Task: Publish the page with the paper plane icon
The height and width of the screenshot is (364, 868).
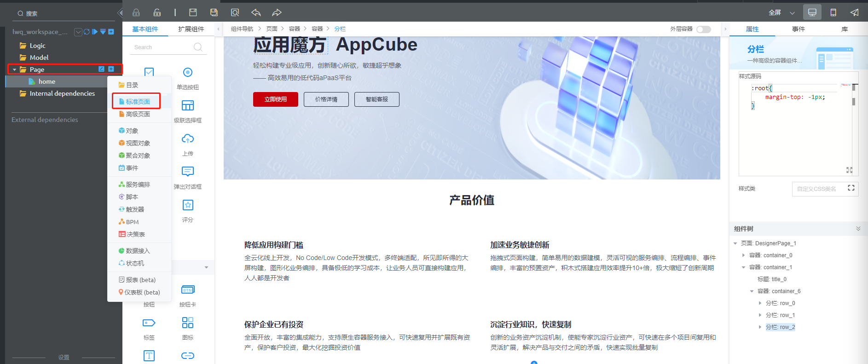Action: pyautogui.click(x=854, y=12)
